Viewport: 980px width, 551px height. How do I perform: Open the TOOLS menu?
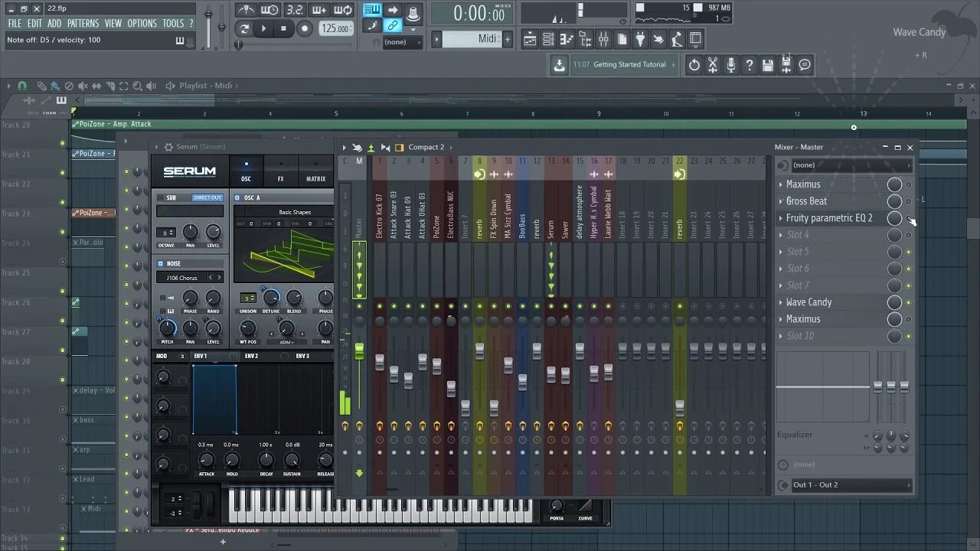[173, 24]
